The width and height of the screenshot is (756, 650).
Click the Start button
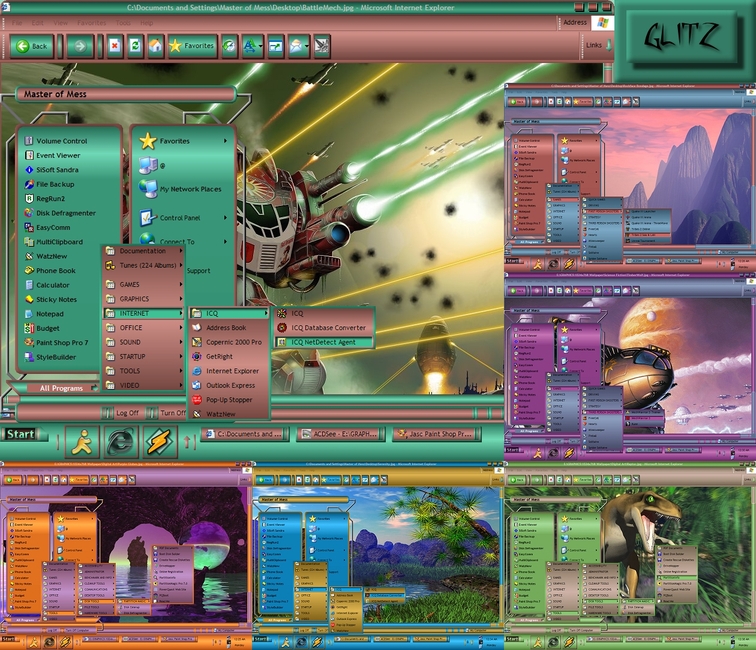(22, 434)
